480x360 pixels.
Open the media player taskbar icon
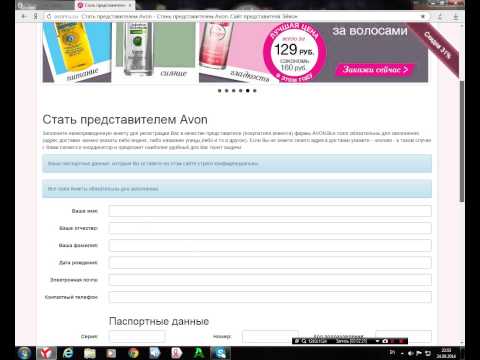tap(111, 353)
